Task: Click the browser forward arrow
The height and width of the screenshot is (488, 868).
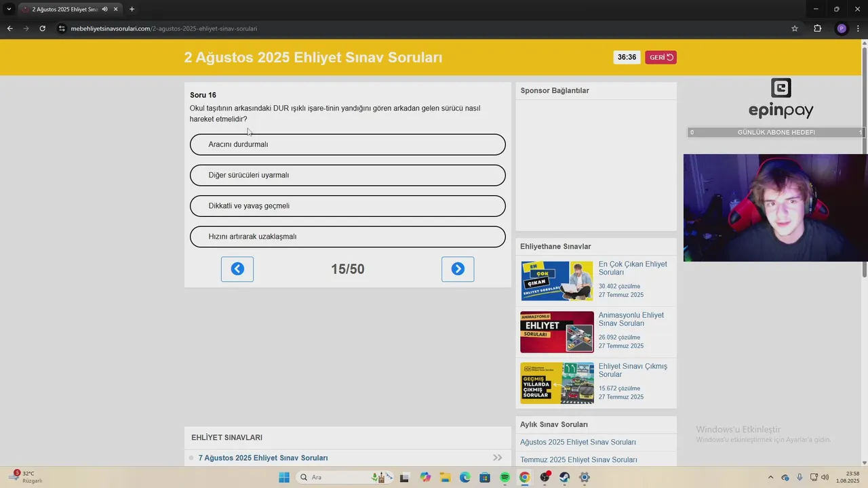Action: (26, 28)
